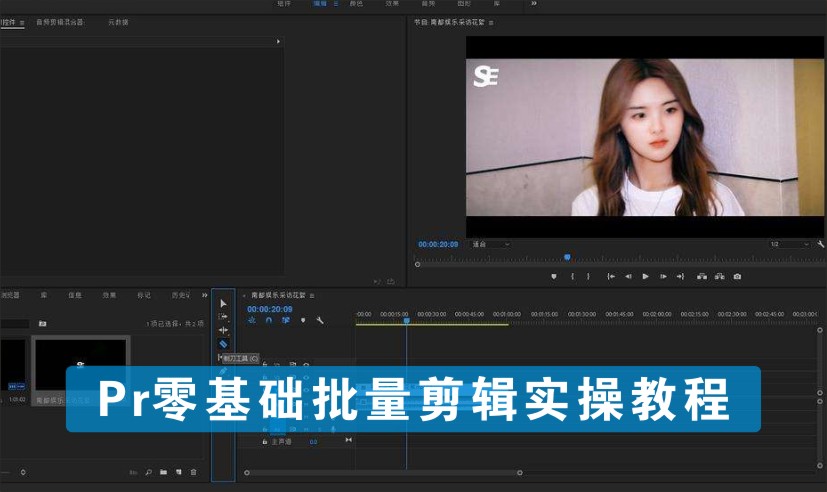Export frame with camera icon
Viewport: 827px width, 492px height.
click(x=737, y=276)
